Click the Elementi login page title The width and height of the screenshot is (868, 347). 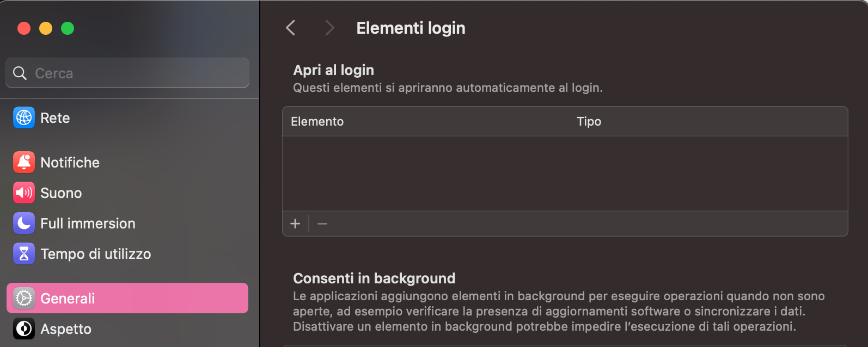click(411, 28)
